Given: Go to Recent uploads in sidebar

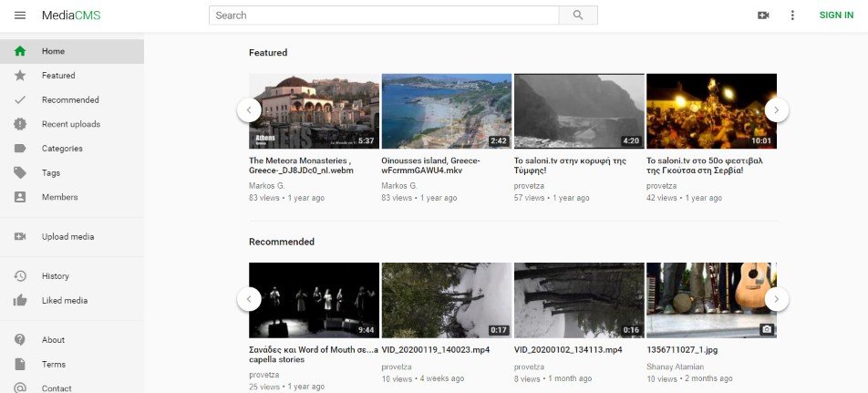Looking at the screenshot, I should click(x=72, y=125).
